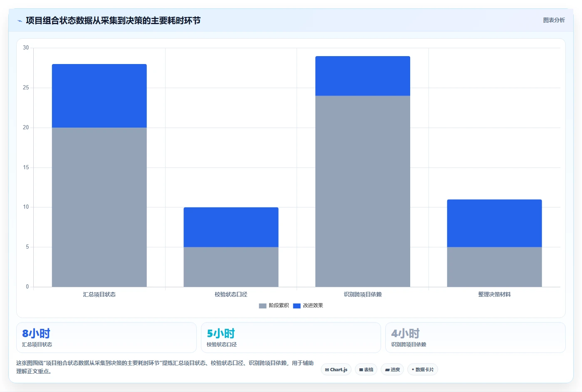Click the 进度 tag chip

click(392, 370)
